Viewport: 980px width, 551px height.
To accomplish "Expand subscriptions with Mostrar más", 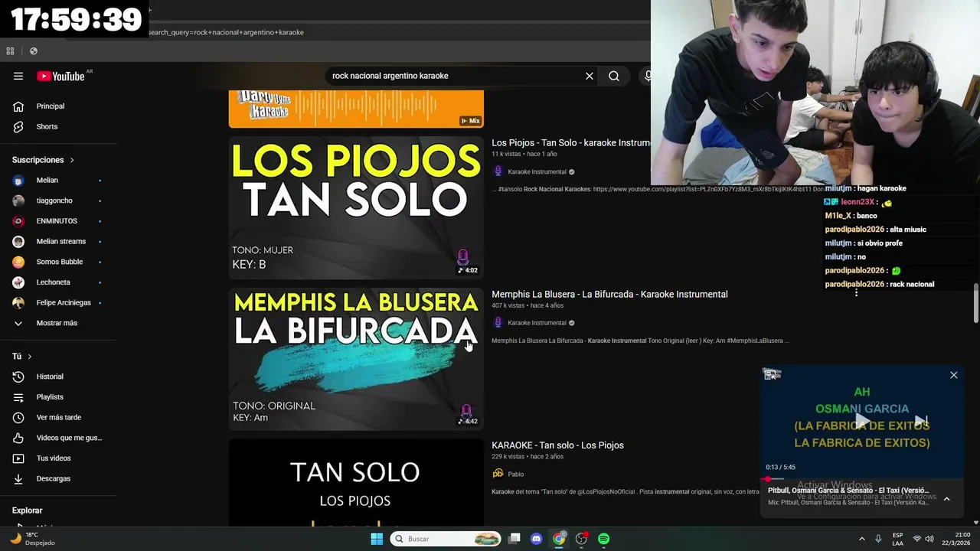I will [59, 323].
